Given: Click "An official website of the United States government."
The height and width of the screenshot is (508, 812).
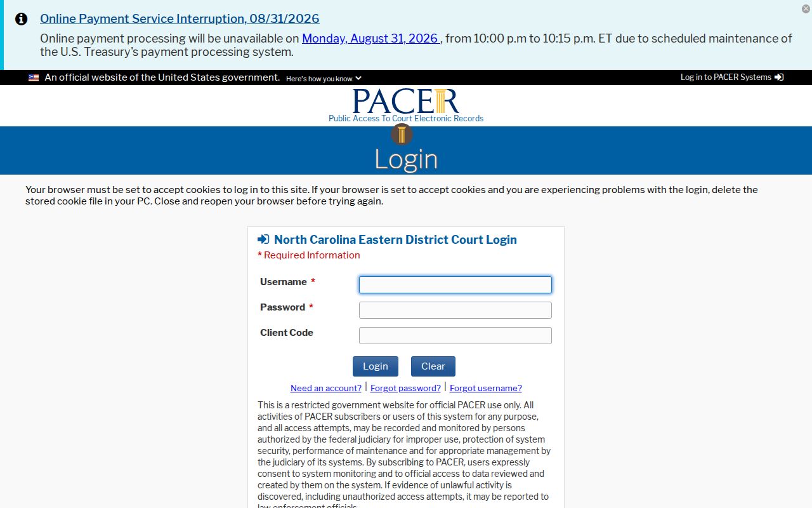Looking at the screenshot, I should coord(162,77).
